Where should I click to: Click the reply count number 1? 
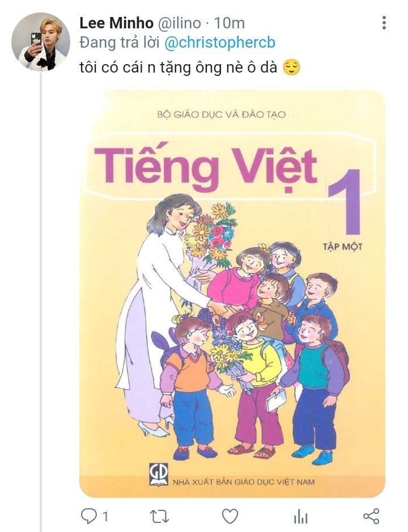105,517
